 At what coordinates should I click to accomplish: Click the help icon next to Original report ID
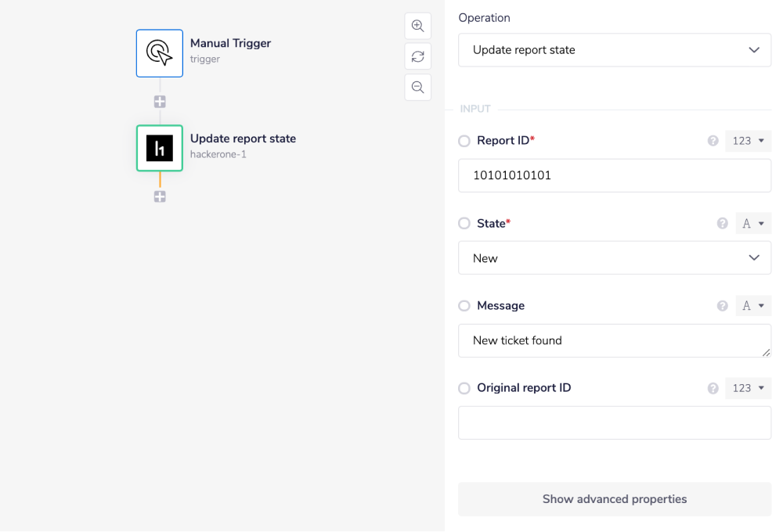[713, 387]
